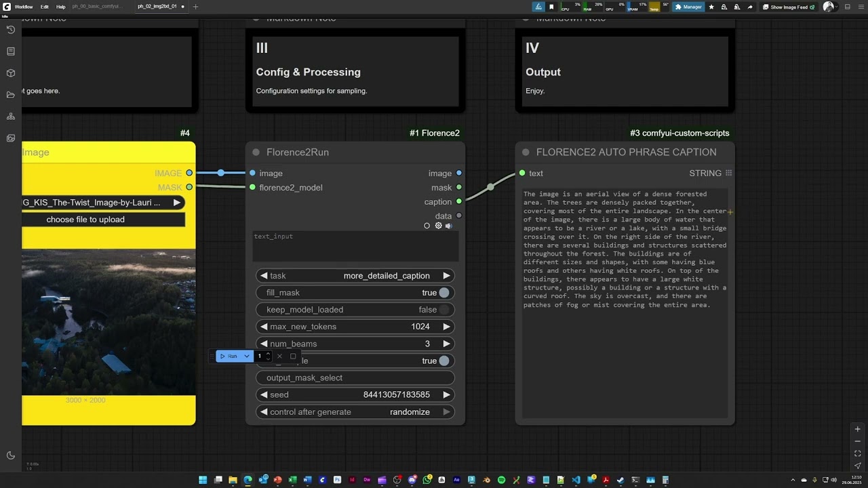The width and height of the screenshot is (868, 488).
Task: Toggle fill_mask switch
Action: pyautogui.click(x=443, y=293)
